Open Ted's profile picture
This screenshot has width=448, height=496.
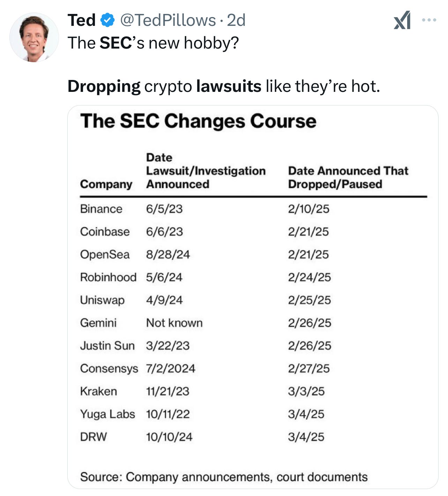click(x=34, y=37)
